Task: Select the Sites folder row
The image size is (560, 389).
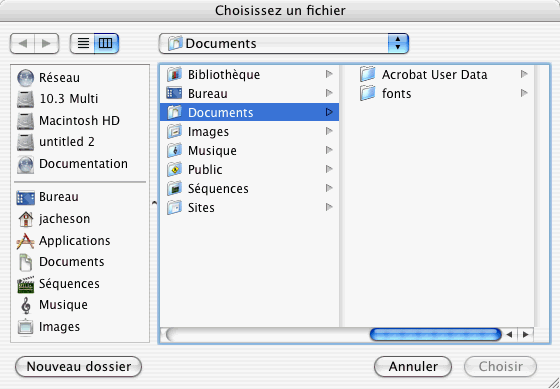Action: [249, 208]
